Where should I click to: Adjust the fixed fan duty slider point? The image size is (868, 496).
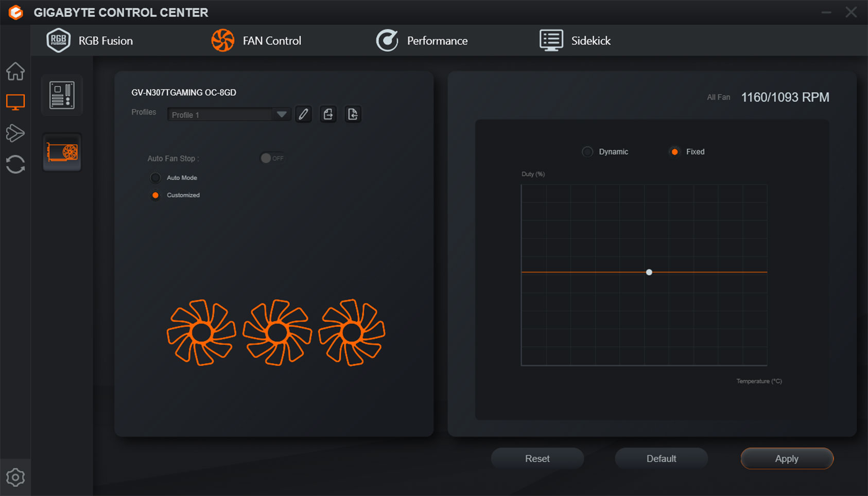[x=649, y=272]
